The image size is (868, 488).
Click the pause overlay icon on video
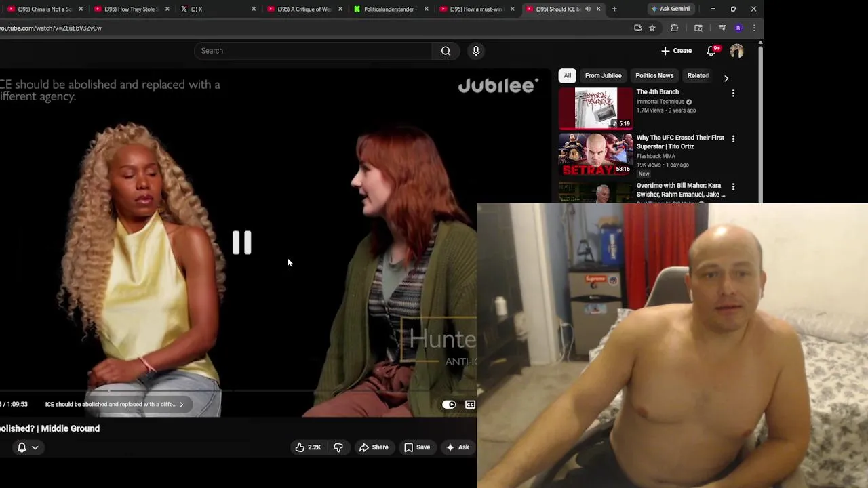point(242,243)
